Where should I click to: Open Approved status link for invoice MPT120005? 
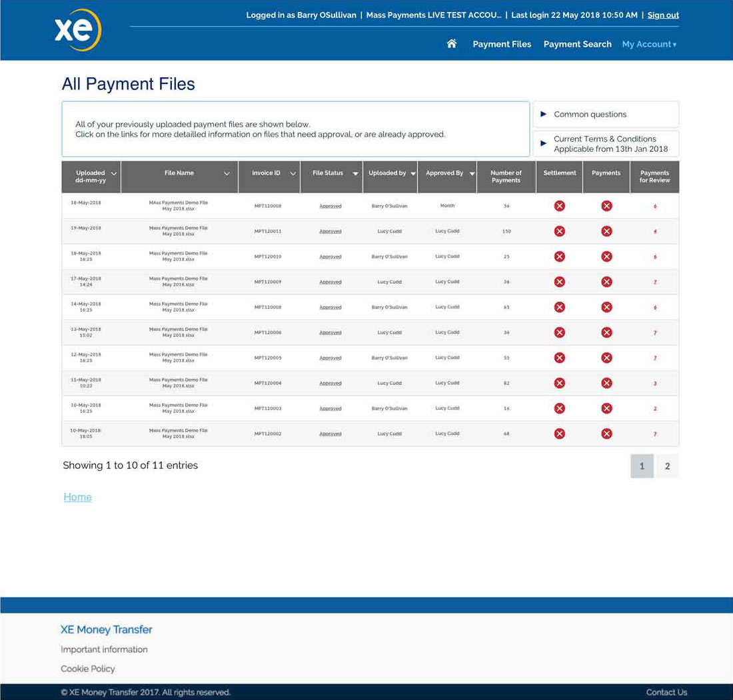[331, 358]
